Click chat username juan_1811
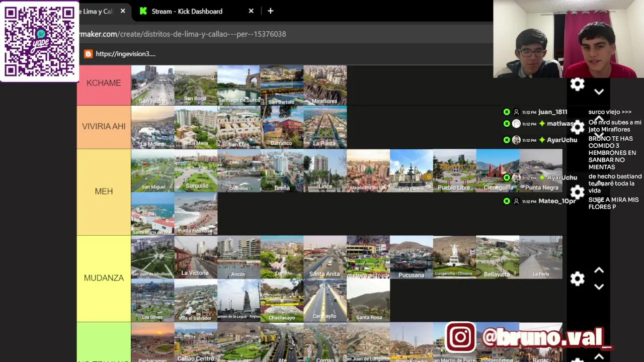The height and width of the screenshot is (362, 644). click(x=552, y=112)
